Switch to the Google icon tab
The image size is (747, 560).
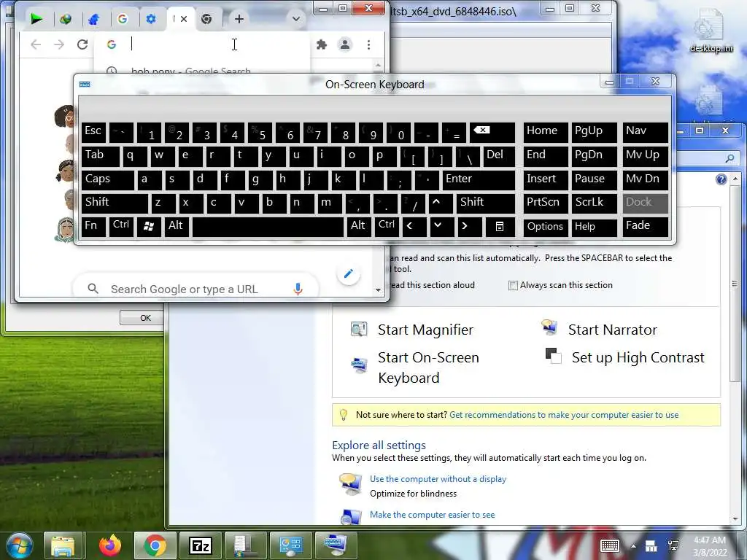123,19
